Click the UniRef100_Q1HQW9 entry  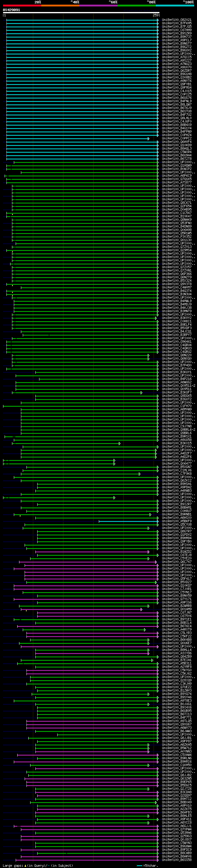point(177,165)
